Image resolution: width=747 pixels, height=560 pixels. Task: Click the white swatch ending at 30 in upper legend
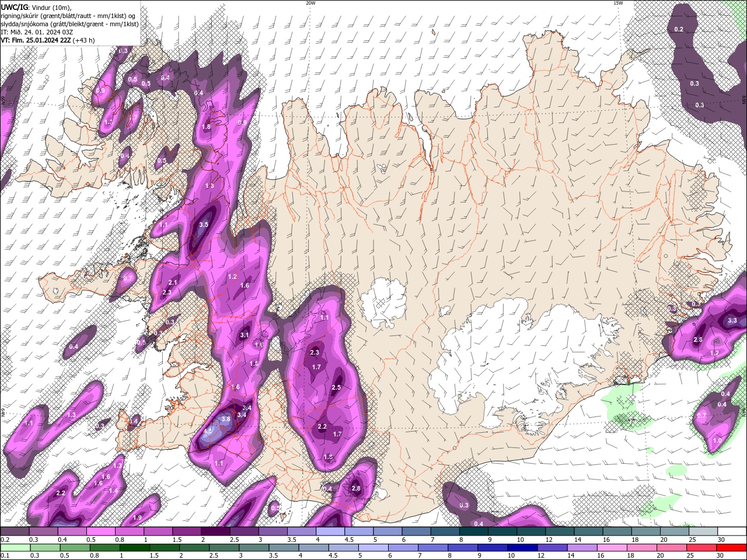pyautogui.click(x=731, y=531)
